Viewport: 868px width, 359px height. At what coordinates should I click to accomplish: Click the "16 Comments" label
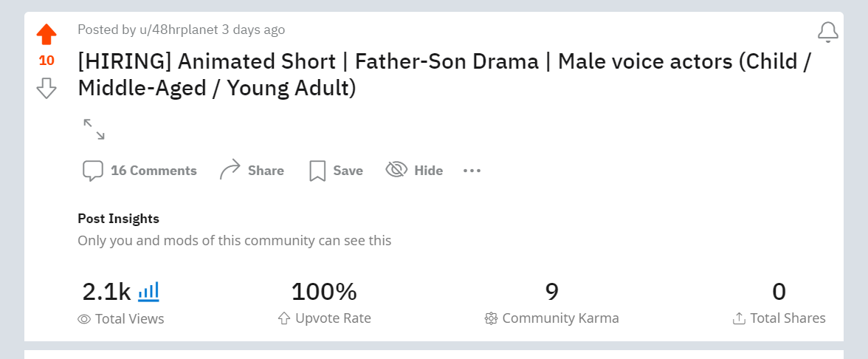(154, 171)
